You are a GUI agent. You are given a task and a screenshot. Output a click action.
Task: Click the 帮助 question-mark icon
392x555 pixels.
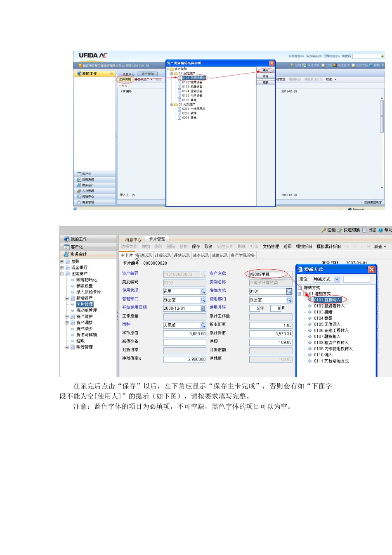(x=380, y=230)
